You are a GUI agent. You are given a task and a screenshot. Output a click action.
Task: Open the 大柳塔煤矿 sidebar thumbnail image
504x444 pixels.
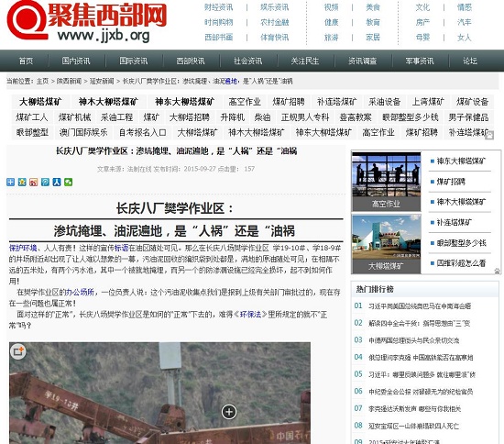386,244
